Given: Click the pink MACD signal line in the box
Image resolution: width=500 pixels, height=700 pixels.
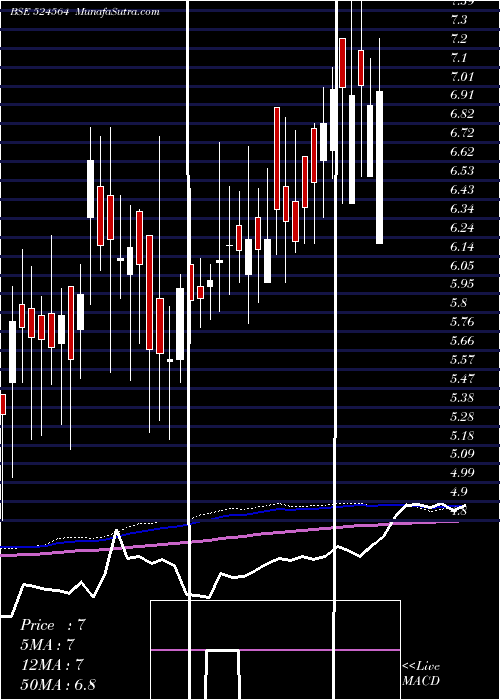Looking at the screenshot, I should [275, 650].
